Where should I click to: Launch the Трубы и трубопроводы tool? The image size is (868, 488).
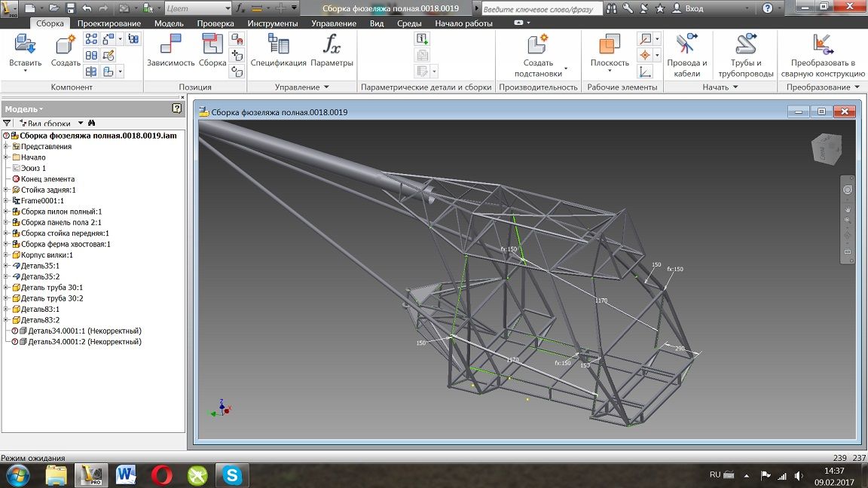[x=745, y=47]
